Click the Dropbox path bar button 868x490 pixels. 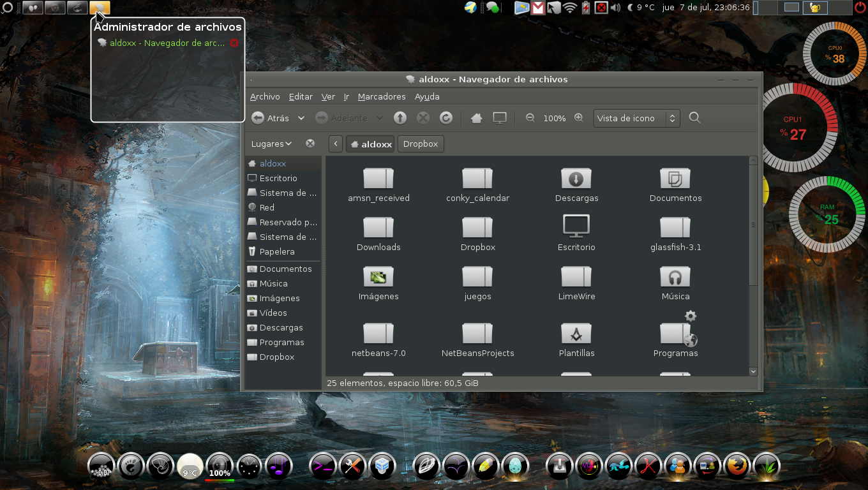tap(421, 144)
